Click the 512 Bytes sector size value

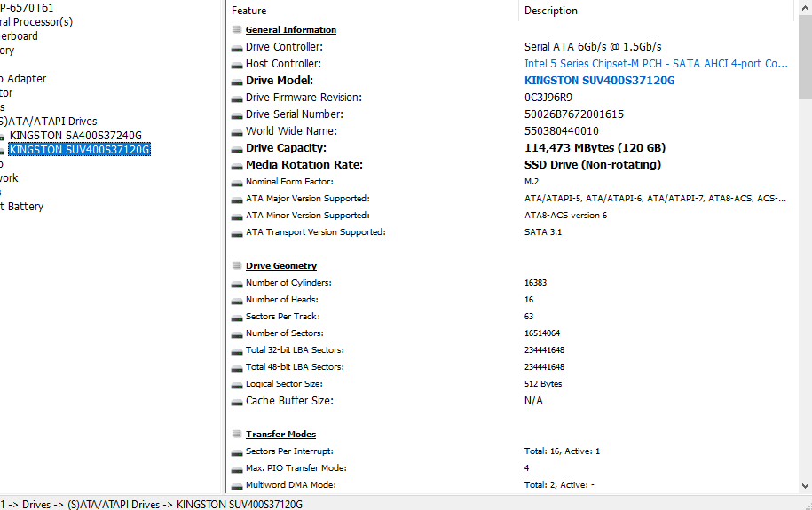(543, 384)
